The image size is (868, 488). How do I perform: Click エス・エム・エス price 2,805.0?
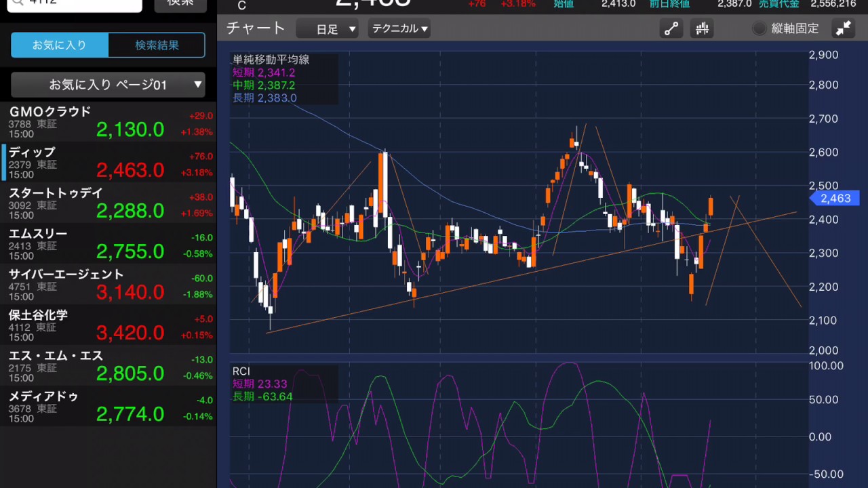pyautogui.click(x=130, y=373)
